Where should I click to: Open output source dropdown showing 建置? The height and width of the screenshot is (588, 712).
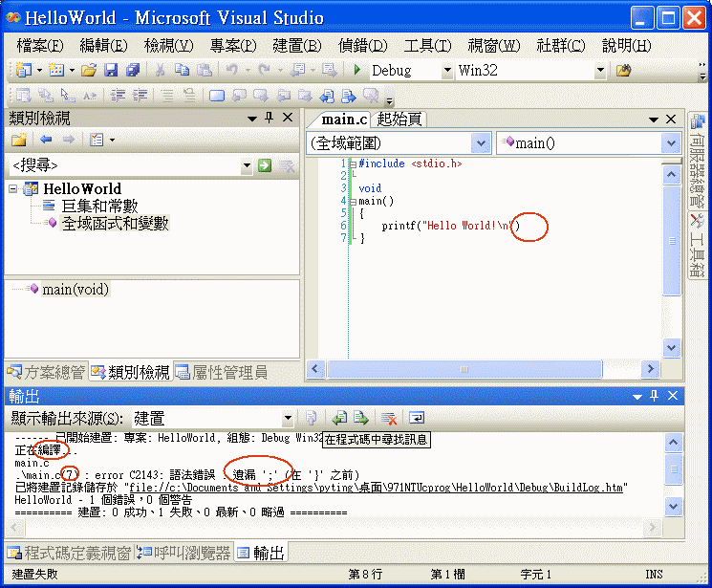(288, 418)
